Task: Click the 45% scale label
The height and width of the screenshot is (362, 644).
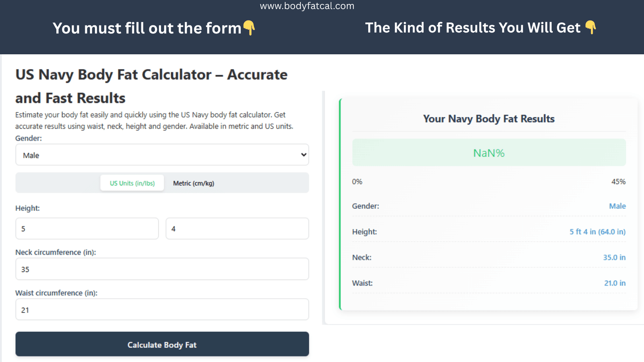Action: pyautogui.click(x=619, y=181)
